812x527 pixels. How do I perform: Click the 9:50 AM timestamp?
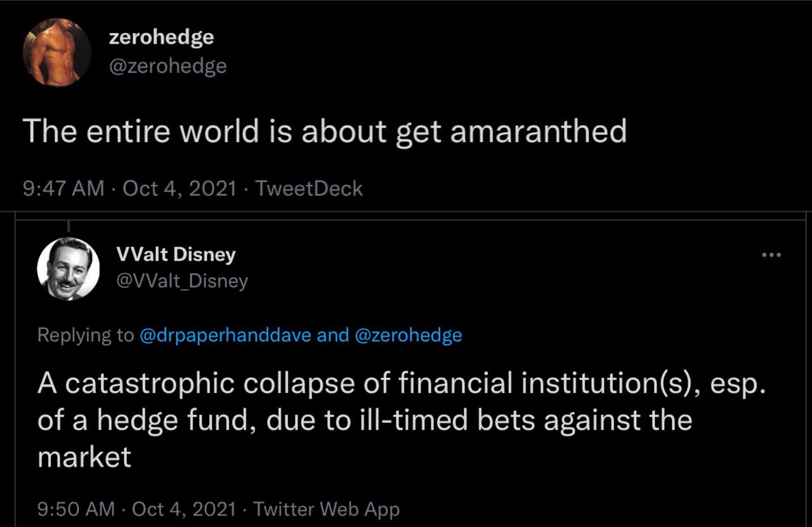[76, 509]
